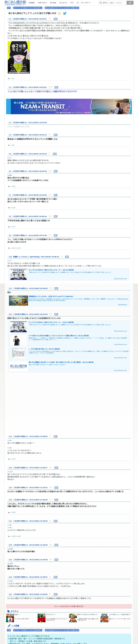Open the book cover image in post 1

click(19, 57)
